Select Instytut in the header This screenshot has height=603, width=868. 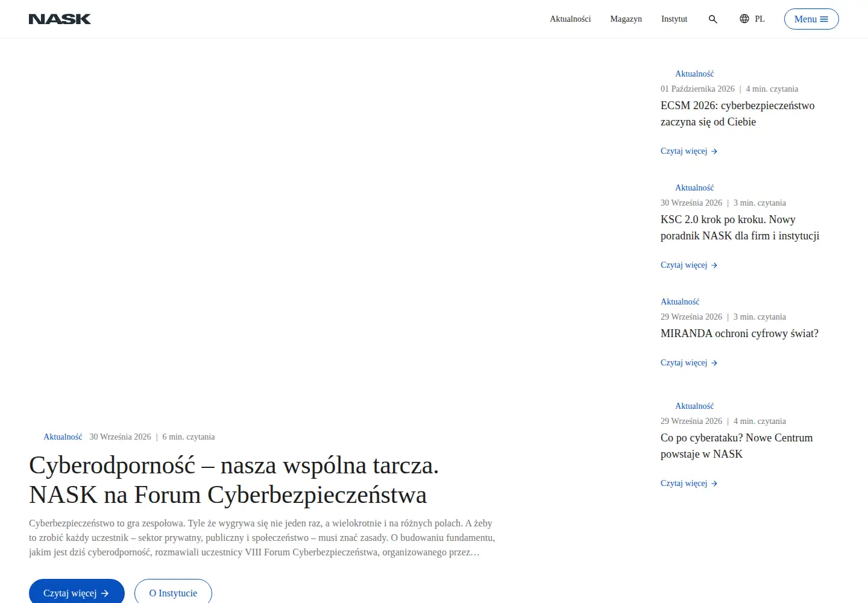[674, 19]
